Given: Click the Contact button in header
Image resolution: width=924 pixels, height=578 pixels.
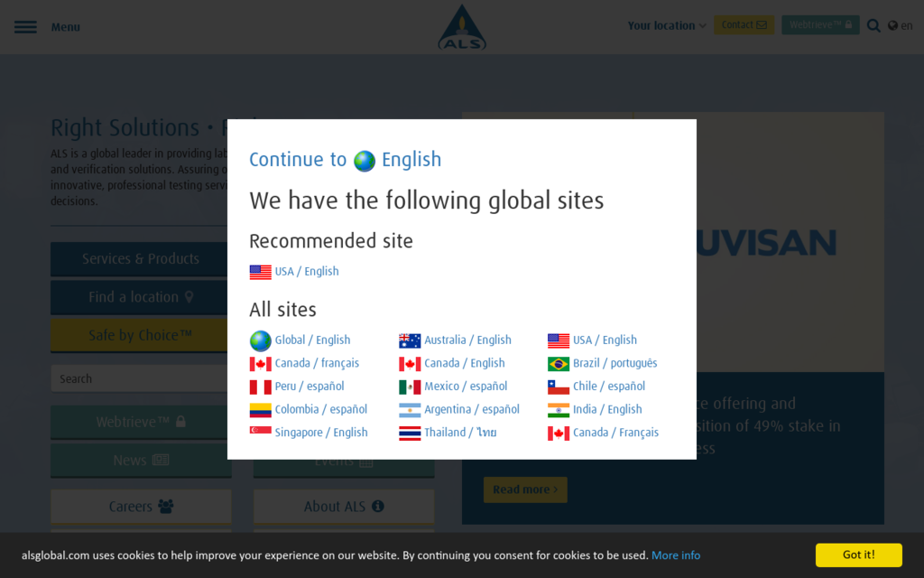Looking at the screenshot, I should (744, 25).
